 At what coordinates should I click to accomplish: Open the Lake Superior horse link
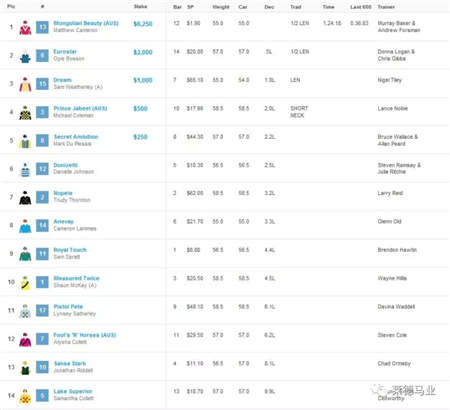73,391
